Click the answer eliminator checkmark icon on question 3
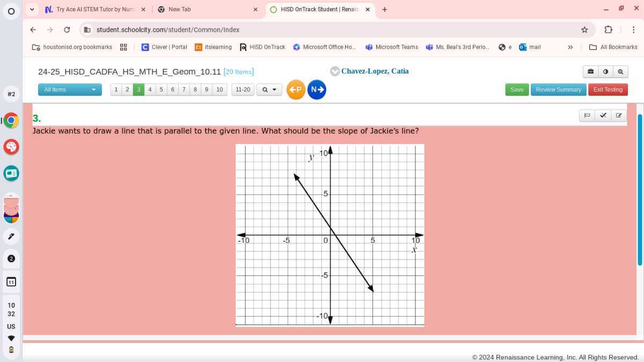 point(603,115)
